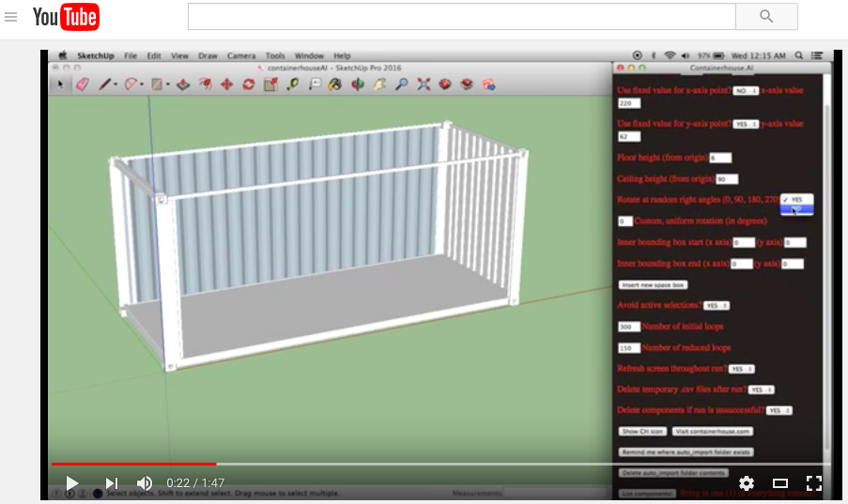Seek along the video progress bar

(x=440, y=464)
